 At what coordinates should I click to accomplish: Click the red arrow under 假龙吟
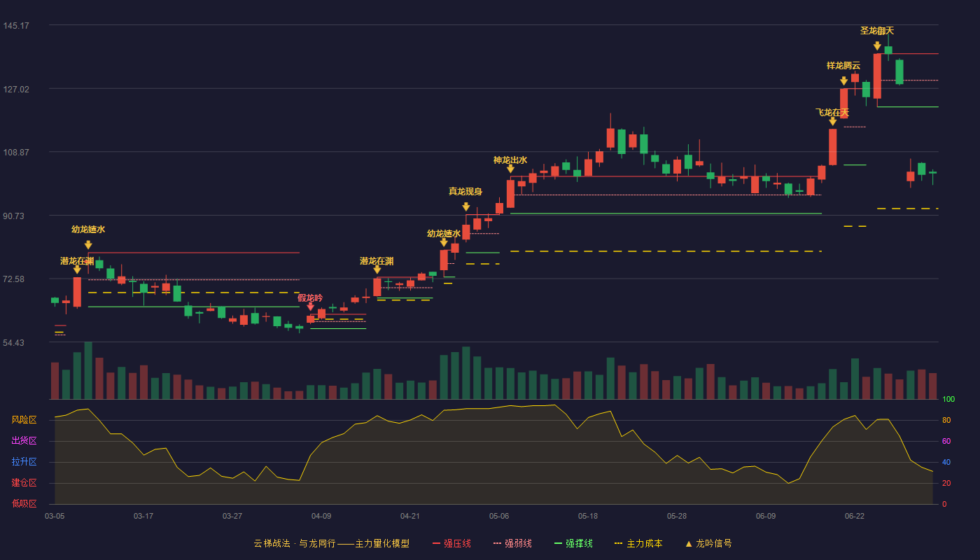click(310, 307)
